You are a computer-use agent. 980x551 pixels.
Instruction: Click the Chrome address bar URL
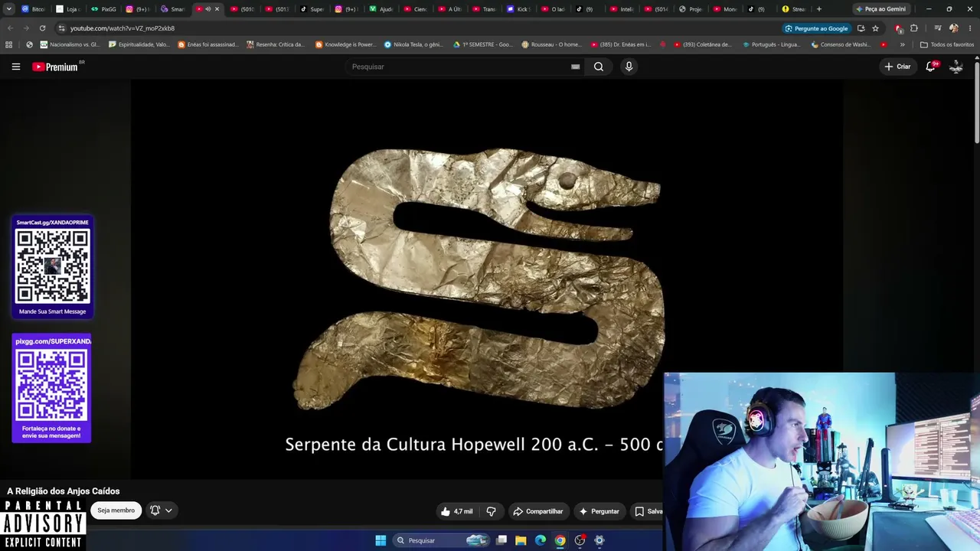click(x=122, y=28)
